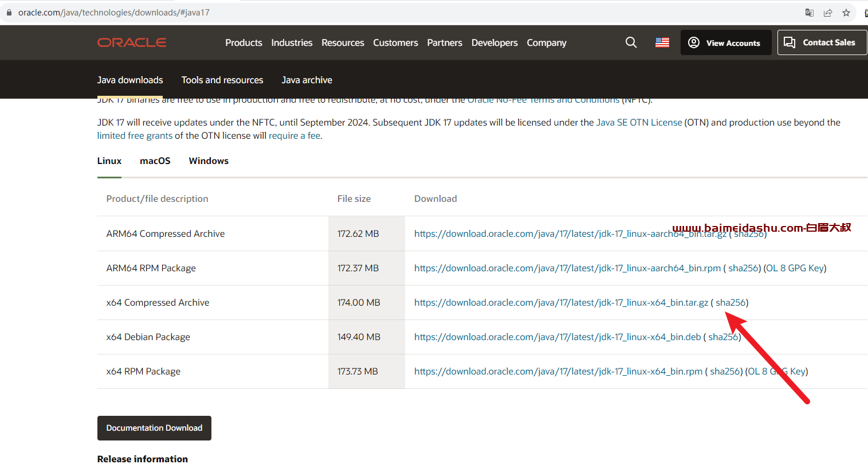This screenshot has height=464, width=868.
Task: Open the Customers menu
Action: click(x=395, y=42)
